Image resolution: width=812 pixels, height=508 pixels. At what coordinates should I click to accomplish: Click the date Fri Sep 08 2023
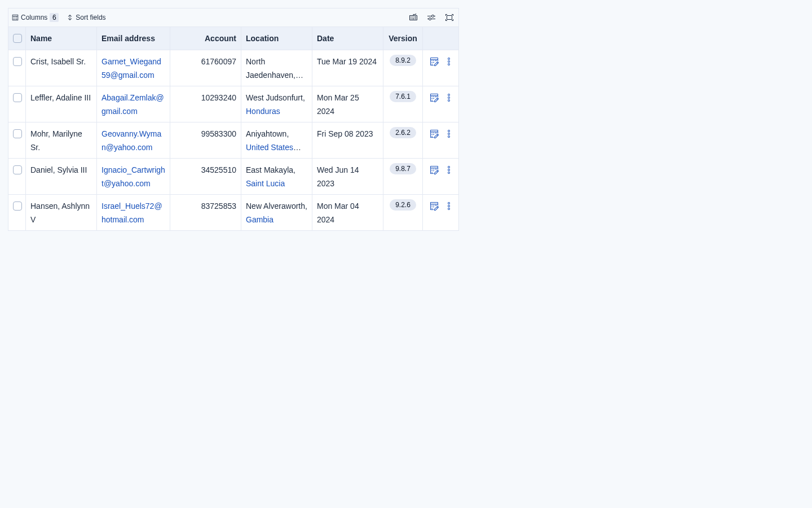pos(345,134)
